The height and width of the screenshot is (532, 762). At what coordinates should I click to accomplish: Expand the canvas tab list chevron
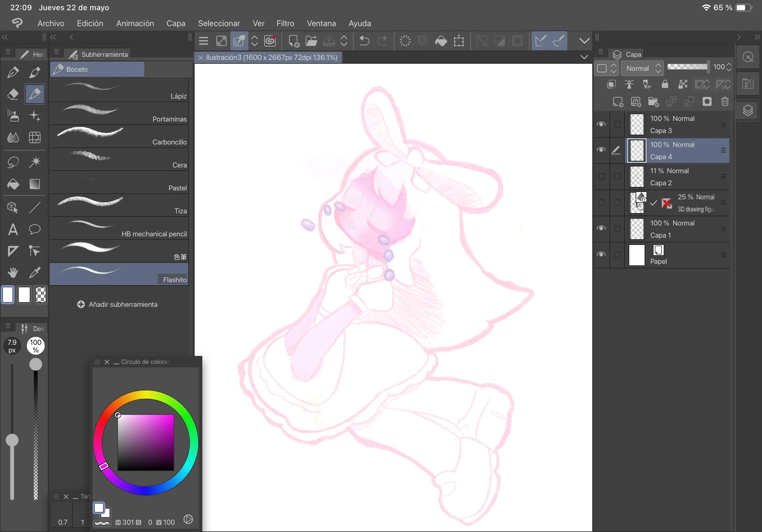pyautogui.click(x=584, y=57)
